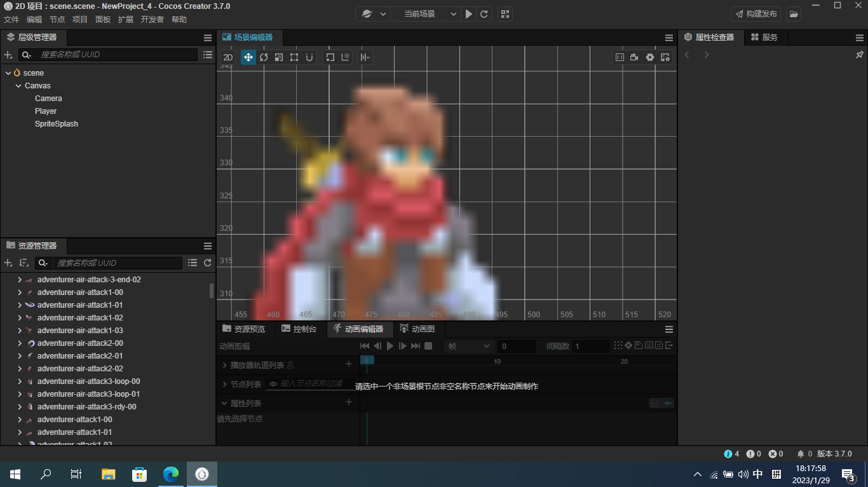Viewport: 868px width, 487px height.
Task: Play the animation clip
Action: [390, 346]
